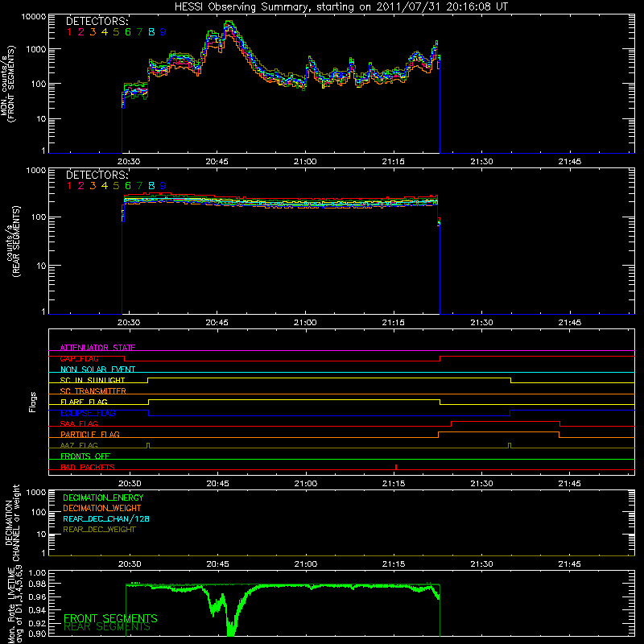Click magenta detector 2 in the front segments legend
This screenshot has height=644, width=644.
click(x=81, y=32)
